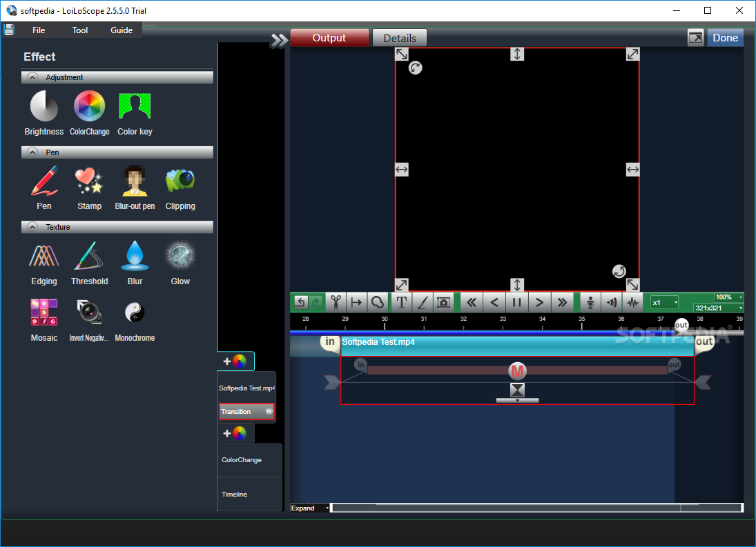Select the Timeline layer item
This screenshot has width=756, height=547.
tap(249, 494)
